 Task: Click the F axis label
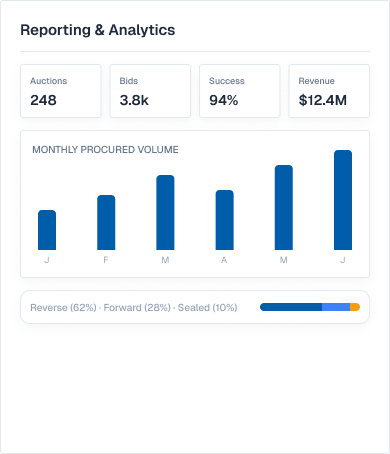106,260
